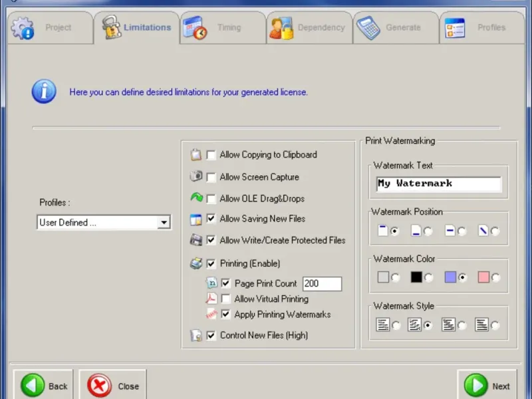Click the gray watermark color swatch

point(383,277)
